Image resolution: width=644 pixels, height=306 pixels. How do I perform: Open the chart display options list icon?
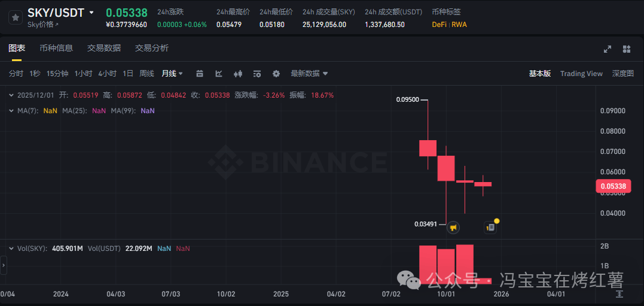click(257, 74)
